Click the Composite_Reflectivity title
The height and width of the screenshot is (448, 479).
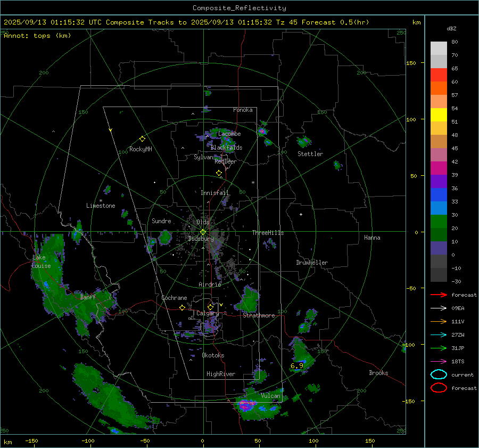pos(240,8)
